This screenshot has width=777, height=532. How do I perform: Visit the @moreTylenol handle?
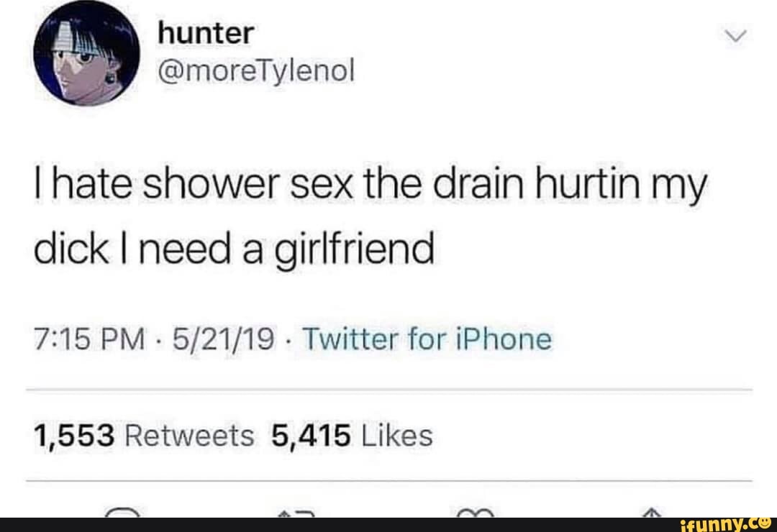click(x=256, y=71)
